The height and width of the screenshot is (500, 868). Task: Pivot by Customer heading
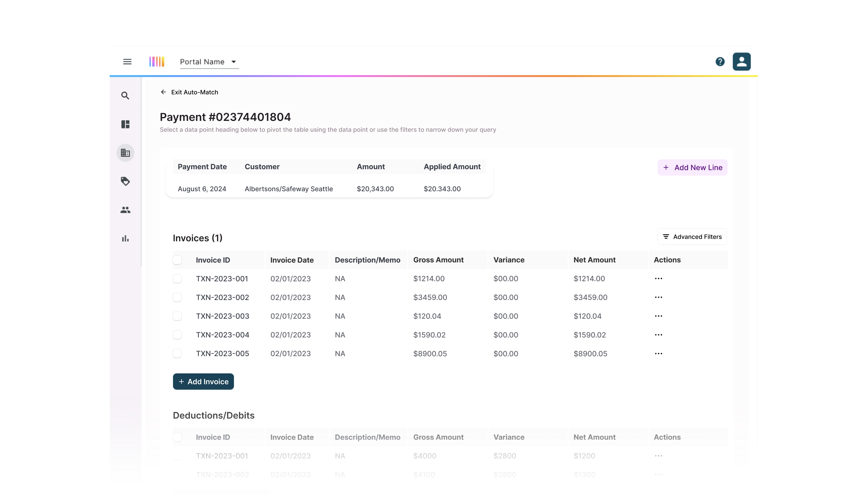[262, 167]
